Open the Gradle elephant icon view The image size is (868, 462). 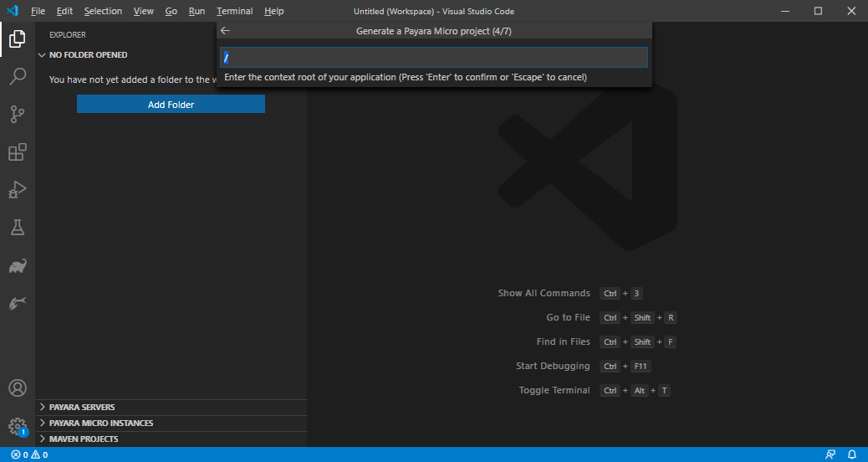(17, 266)
